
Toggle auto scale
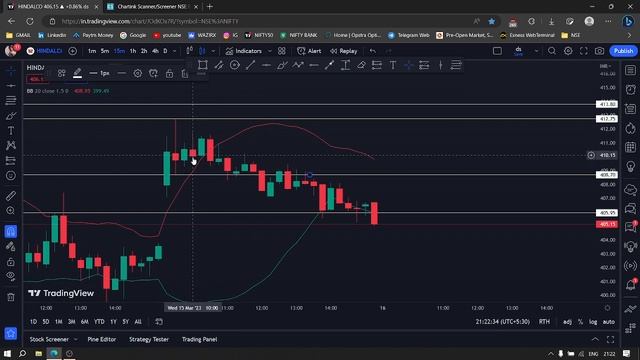pos(609,322)
